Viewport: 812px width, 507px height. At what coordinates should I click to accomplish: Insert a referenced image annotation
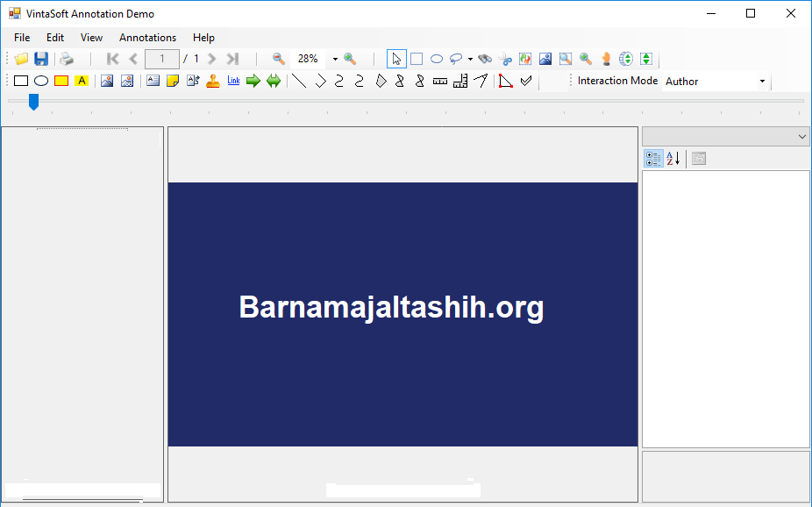pos(127,81)
